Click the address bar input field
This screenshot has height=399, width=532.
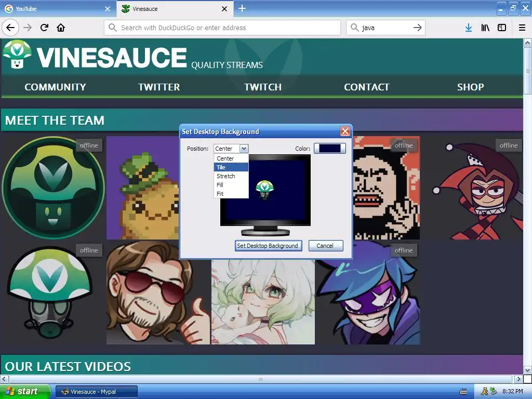point(222,28)
